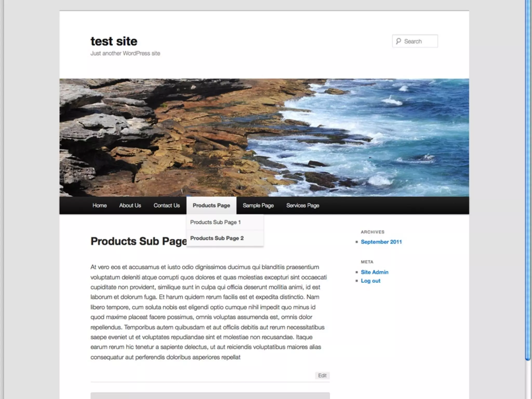Go to About Us page
Screen dimensions: 532x399
pos(130,205)
